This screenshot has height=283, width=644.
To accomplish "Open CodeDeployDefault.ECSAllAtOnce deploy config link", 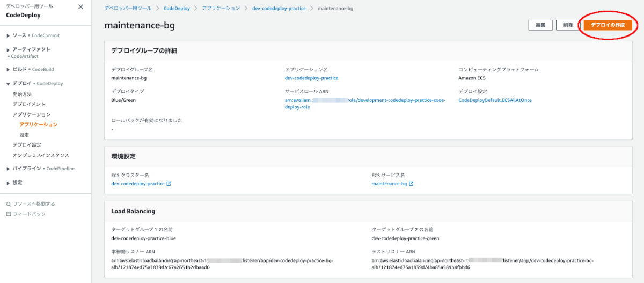I will tap(495, 100).
